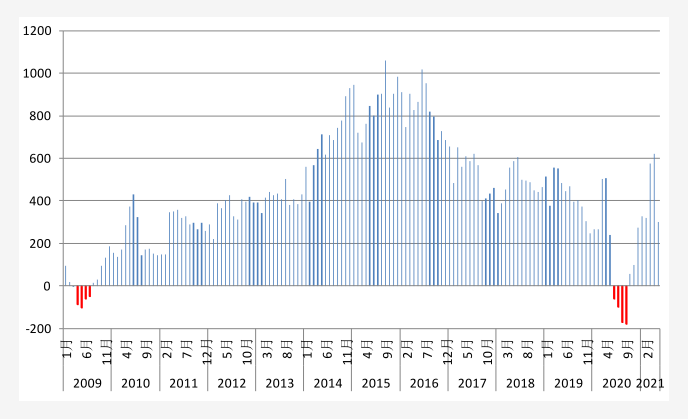Select the 2010 year label

coord(136,383)
